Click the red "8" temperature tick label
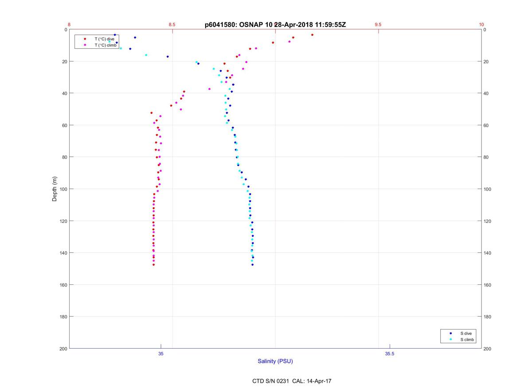This screenshot has height=392, width=532. [69, 24]
